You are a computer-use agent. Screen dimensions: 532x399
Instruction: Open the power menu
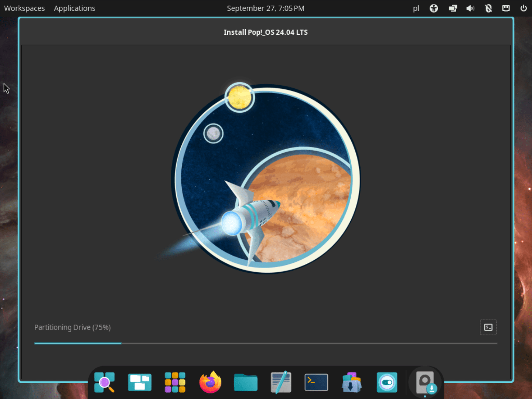click(524, 8)
